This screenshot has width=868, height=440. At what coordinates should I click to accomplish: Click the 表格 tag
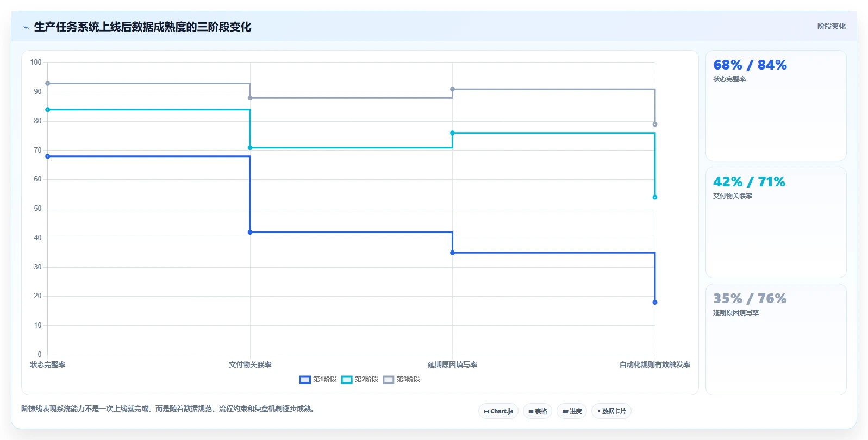tap(538, 411)
